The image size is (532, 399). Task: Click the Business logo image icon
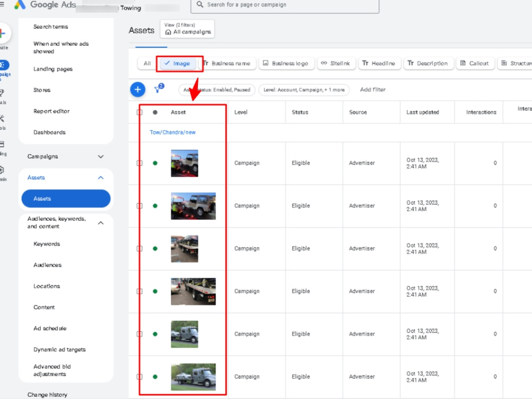(265, 63)
